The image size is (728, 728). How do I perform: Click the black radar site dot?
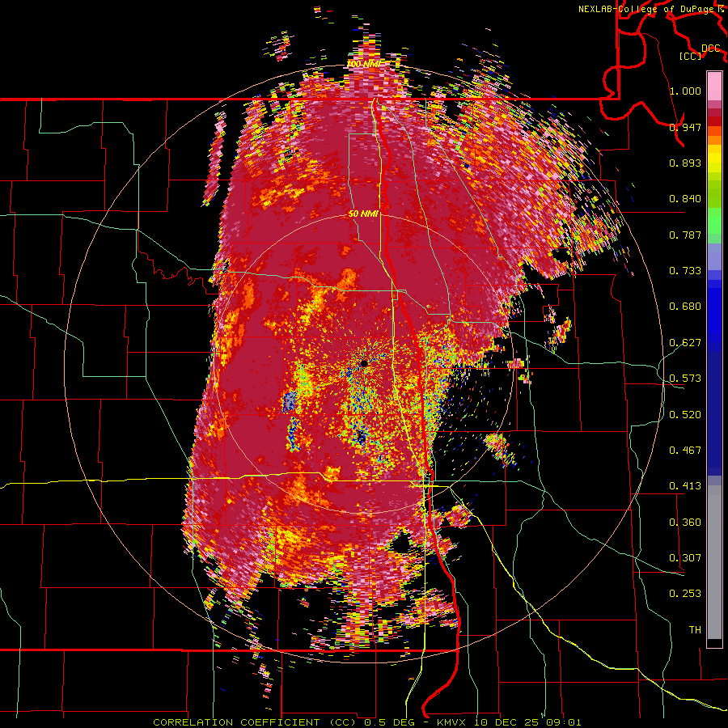tap(364, 363)
